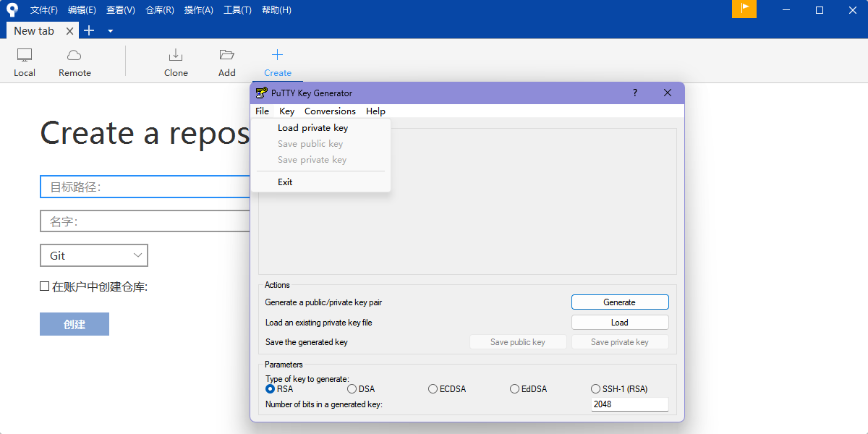This screenshot has height=434, width=868.
Task: Open tab list dropdown arrow
Action: coord(110,31)
